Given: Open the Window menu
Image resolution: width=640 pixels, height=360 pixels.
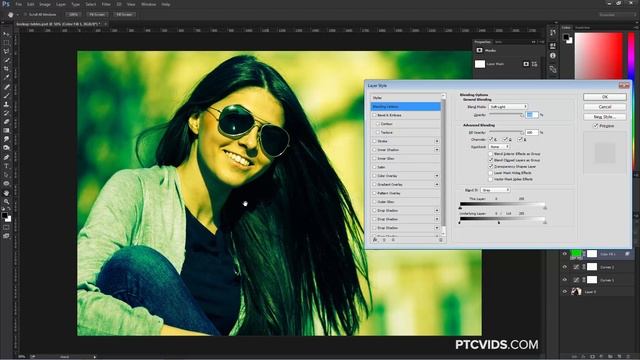Looking at the screenshot, I should coord(149,4).
